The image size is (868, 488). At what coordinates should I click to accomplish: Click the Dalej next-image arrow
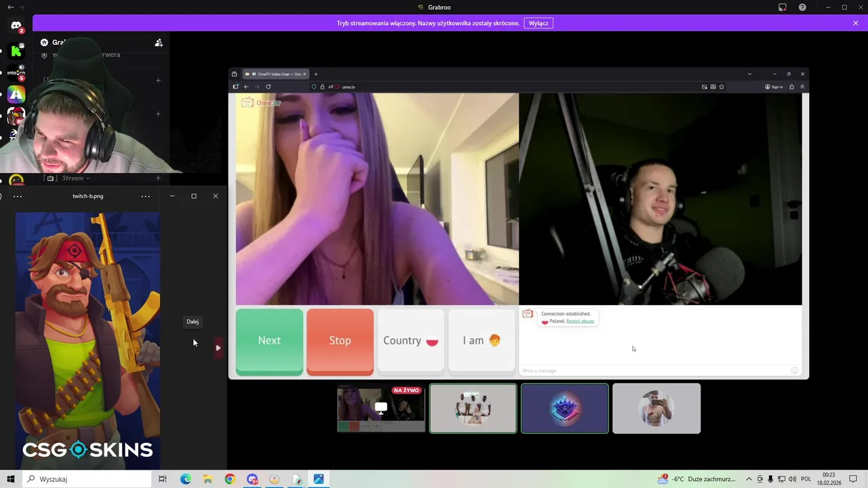point(218,348)
